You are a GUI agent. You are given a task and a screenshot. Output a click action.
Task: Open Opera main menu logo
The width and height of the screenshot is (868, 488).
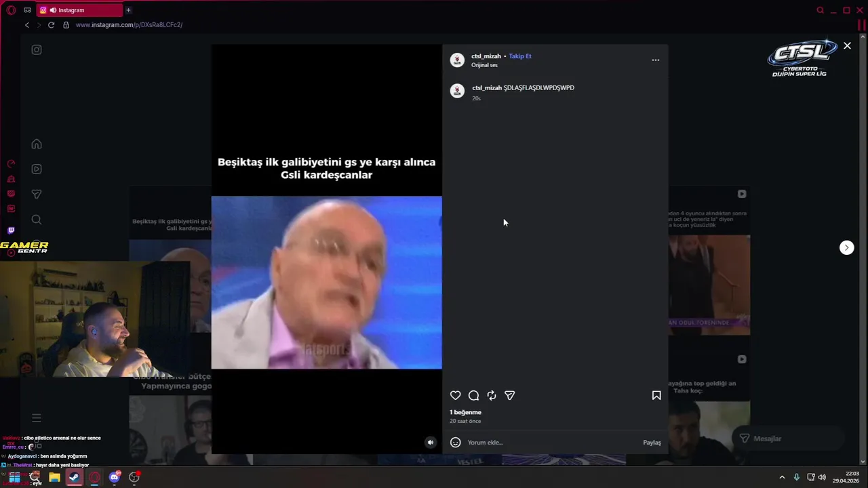coord(11,10)
